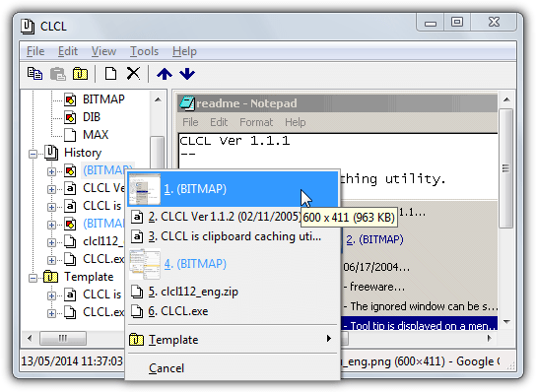Open the File menu
Image resolution: width=536 pixels, height=392 pixels.
point(35,51)
